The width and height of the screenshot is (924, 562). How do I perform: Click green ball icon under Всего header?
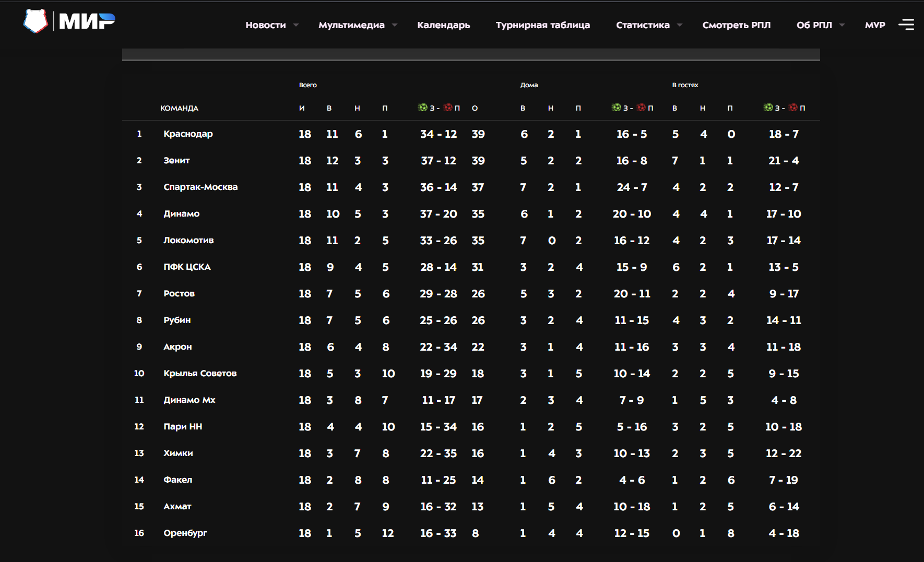[423, 107]
